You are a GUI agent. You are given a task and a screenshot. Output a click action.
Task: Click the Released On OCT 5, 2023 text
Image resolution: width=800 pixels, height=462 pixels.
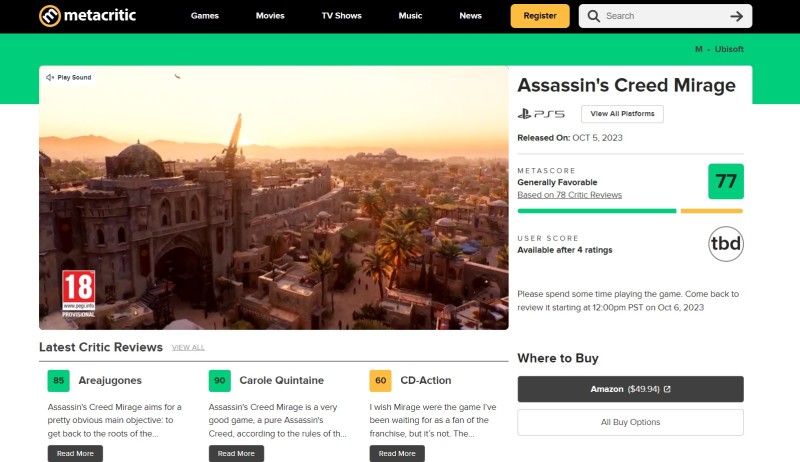pyautogui.click(x=570, y=138)
